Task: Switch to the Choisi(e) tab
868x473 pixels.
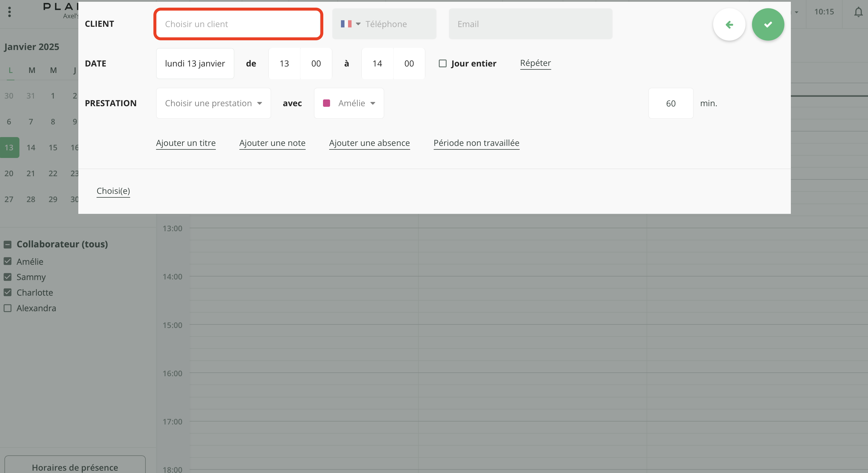Action: [x=113, y=191]
